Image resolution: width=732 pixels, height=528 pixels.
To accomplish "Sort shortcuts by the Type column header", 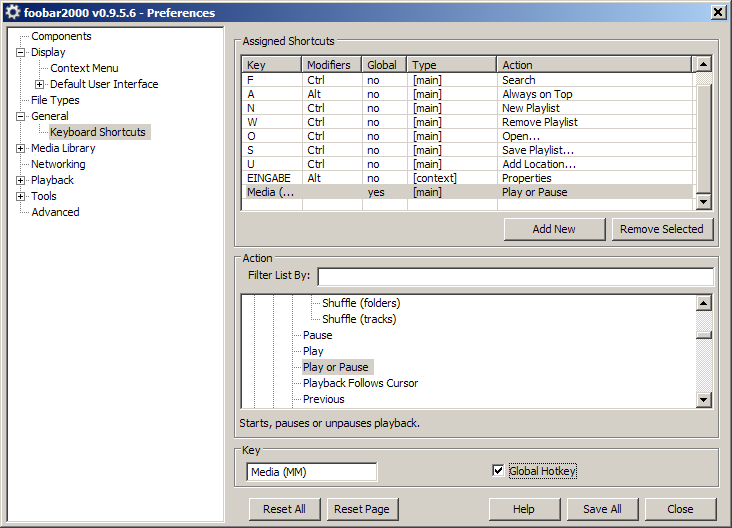I will (451, 64).
